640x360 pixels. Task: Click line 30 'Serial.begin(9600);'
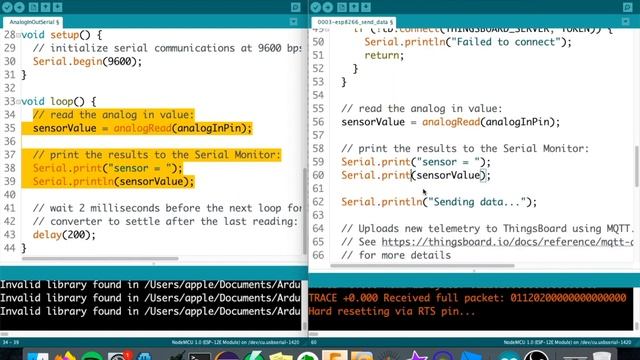(87, 62)
